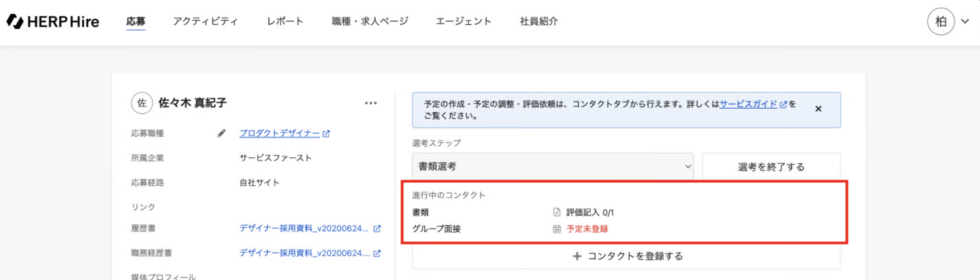Click the 選考を終了する button
The width and height of the screenshot is (980, 280).
coord(771,167)
